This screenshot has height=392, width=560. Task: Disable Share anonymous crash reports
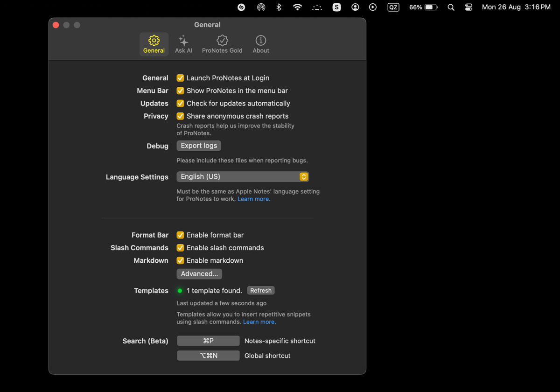(180, 116)
